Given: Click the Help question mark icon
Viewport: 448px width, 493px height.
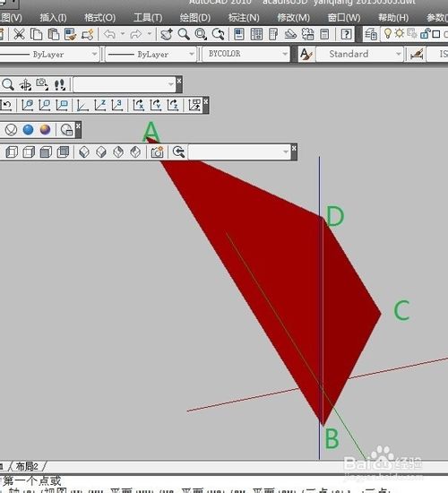Looking at the screenshot, I should [x=346, y=34].
